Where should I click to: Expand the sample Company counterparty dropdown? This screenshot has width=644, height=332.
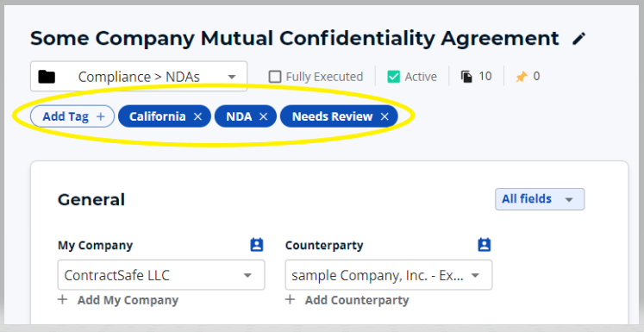click(389, 275)
